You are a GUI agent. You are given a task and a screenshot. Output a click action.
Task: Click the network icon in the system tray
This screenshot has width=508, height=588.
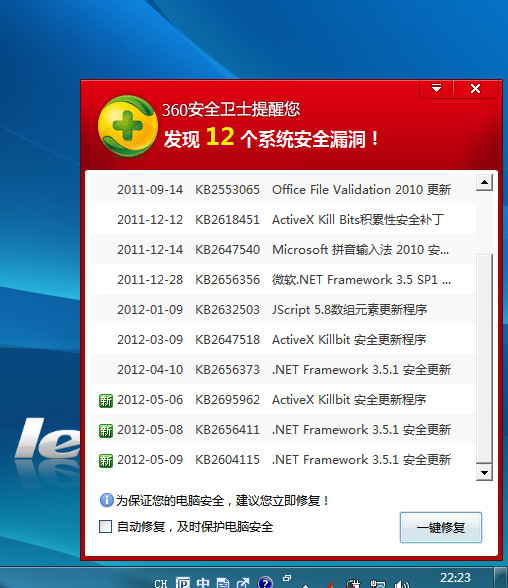(377, 584)
